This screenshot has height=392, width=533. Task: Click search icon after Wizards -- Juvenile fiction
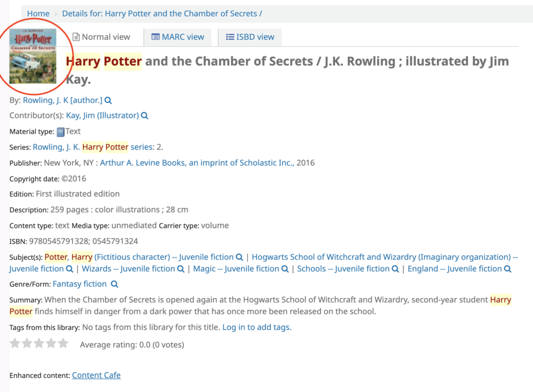pyautogui.click(x=181, y=269)
